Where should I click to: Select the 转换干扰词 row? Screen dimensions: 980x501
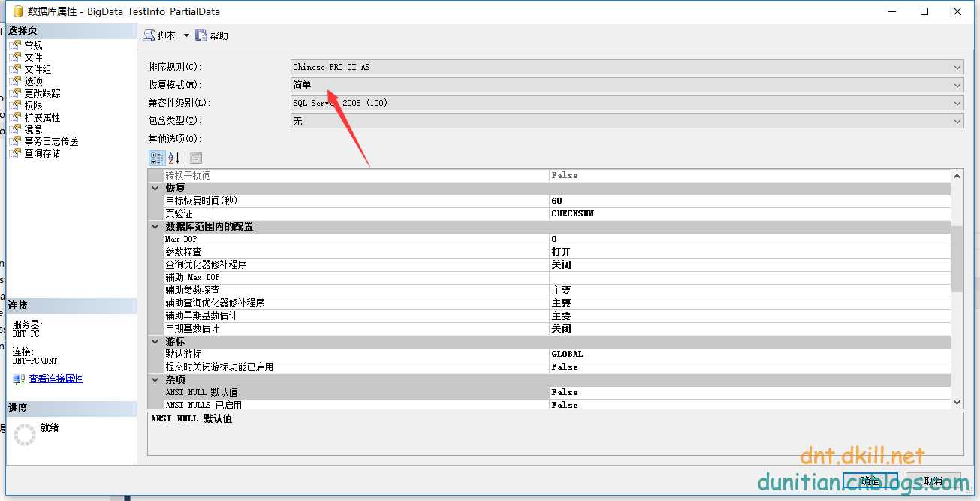[x=557, y=175]
